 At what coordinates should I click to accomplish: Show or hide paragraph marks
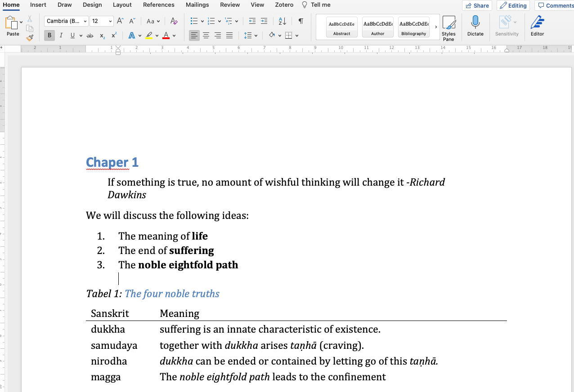coord(300,21)
